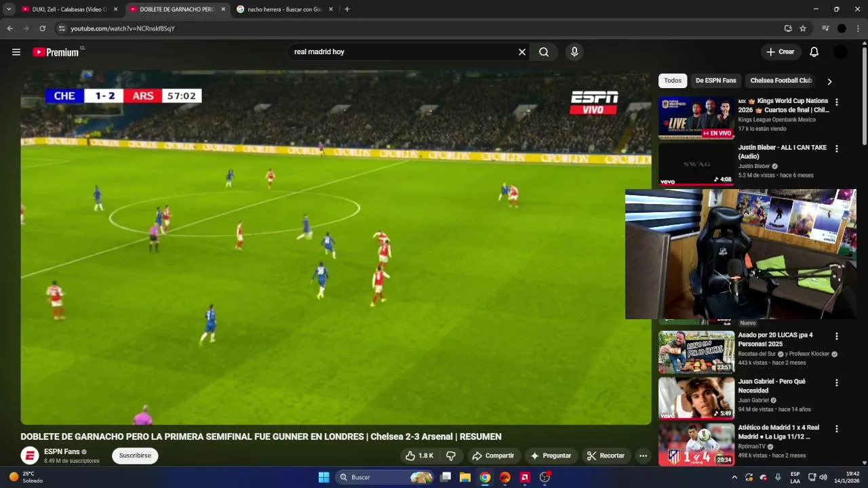Click the video player to pause
Image resolution: width=868 pixels, height=488 pixels.
tap(336, 247)
